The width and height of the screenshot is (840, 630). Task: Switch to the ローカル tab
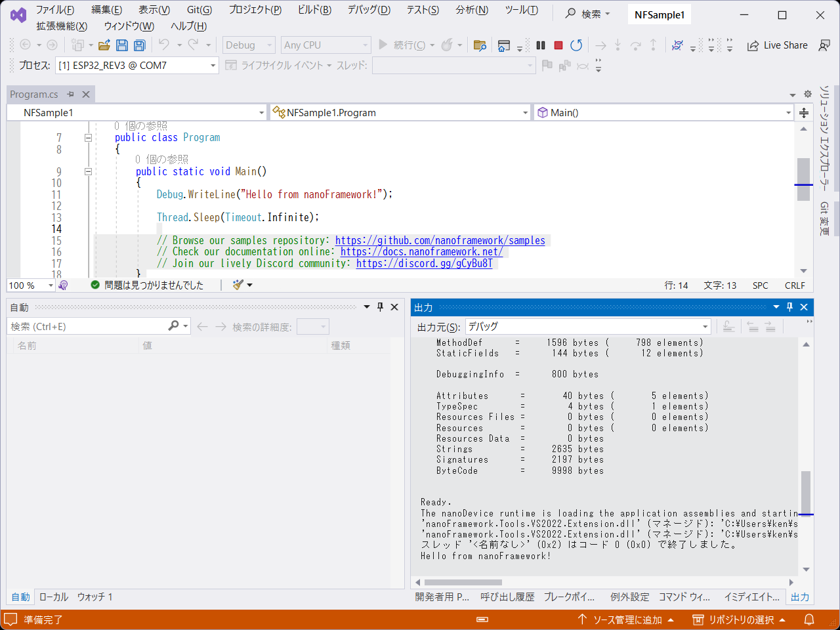point(54,597)
